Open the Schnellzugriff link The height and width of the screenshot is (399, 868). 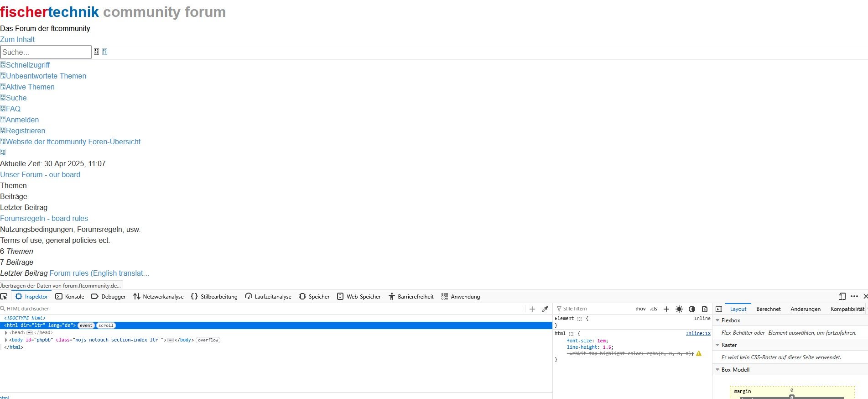click(28, 65)
